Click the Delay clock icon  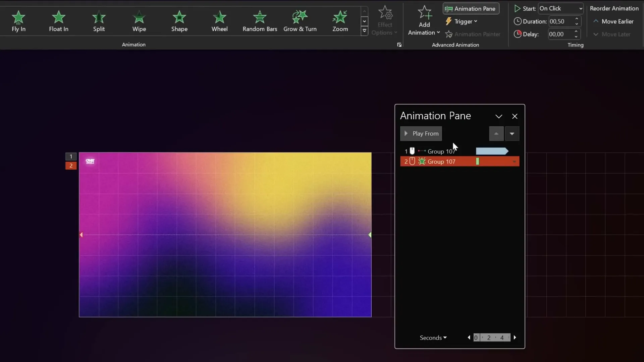(518, 34)
